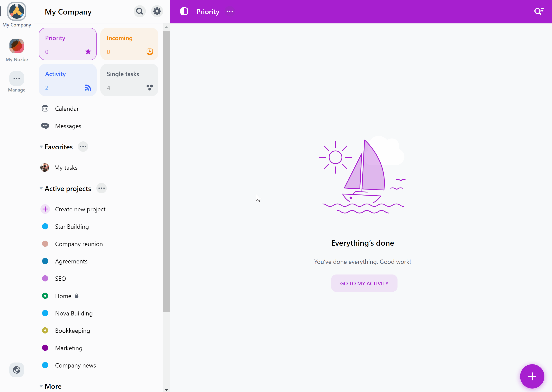Click the Activity feed icon
Screen dimensions: 552x392
(88, 88)
